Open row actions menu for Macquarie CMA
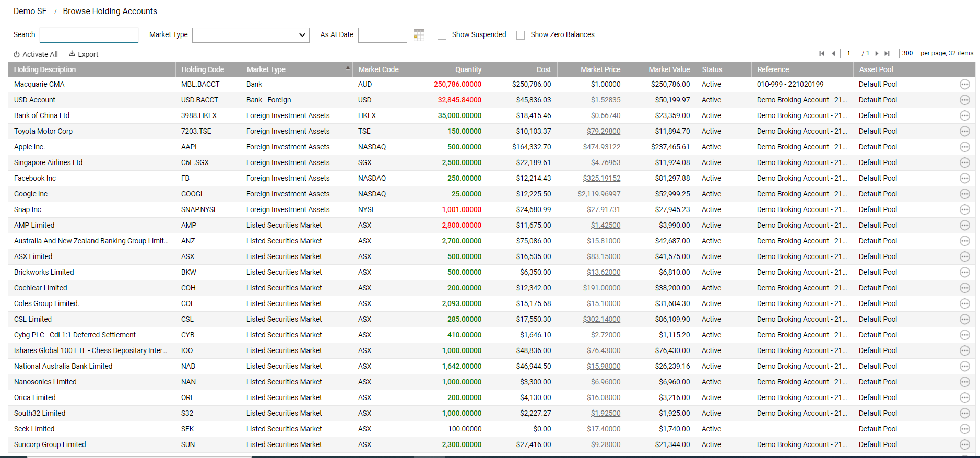 pos(964,84)
